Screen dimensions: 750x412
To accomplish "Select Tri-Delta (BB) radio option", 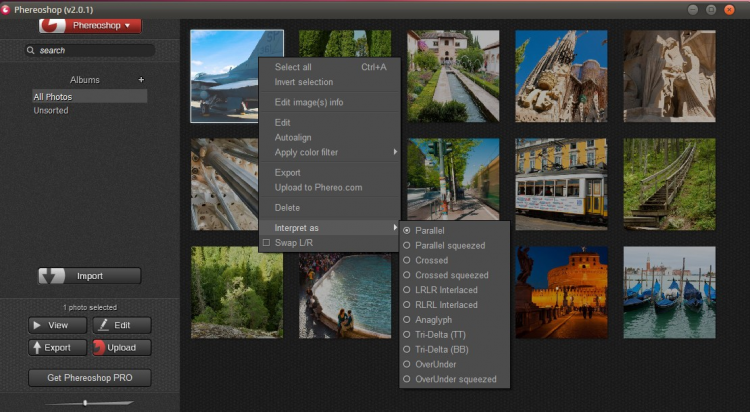I will (407, 349).
